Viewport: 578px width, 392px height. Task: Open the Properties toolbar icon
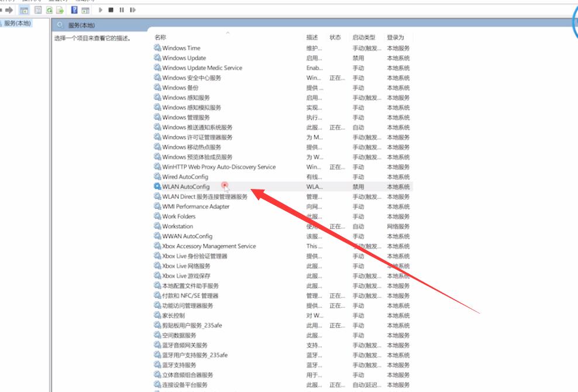[38, 10]
